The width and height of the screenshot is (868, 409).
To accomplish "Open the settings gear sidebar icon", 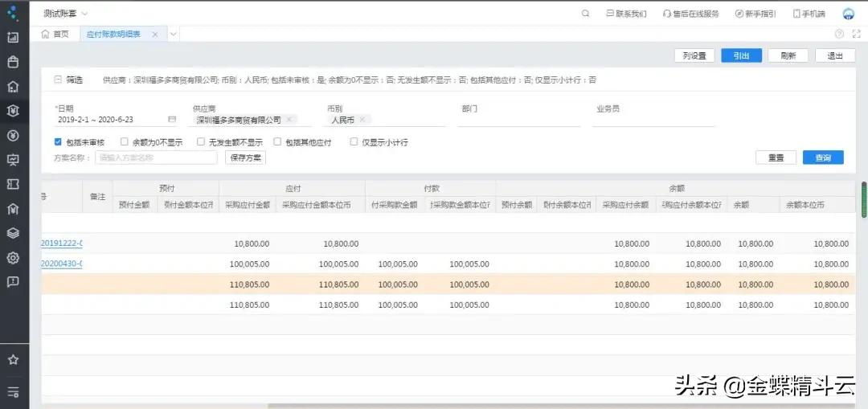I will [x=14, y=257].
